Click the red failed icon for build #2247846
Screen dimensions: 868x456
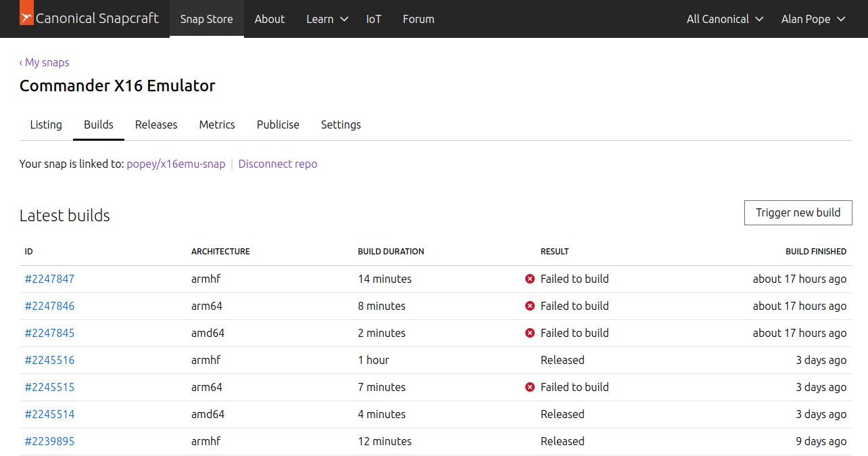pyautogui.click(x=530, y=306)
